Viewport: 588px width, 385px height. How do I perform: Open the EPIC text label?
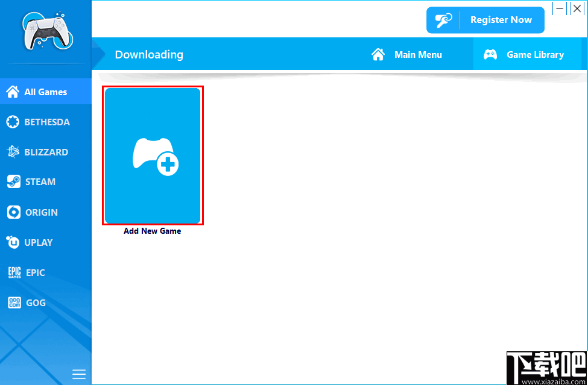click(35, 273)
